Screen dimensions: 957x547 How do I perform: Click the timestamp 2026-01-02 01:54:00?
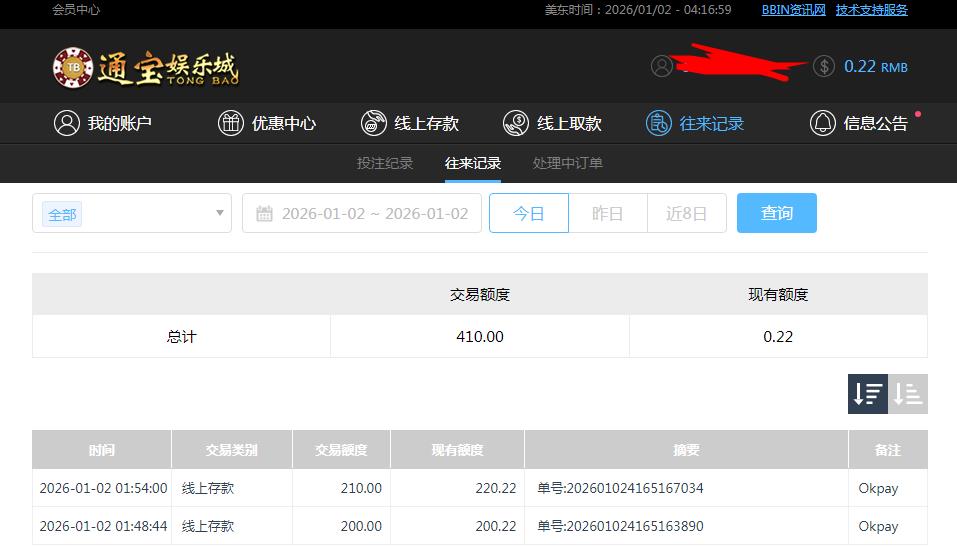103,488
